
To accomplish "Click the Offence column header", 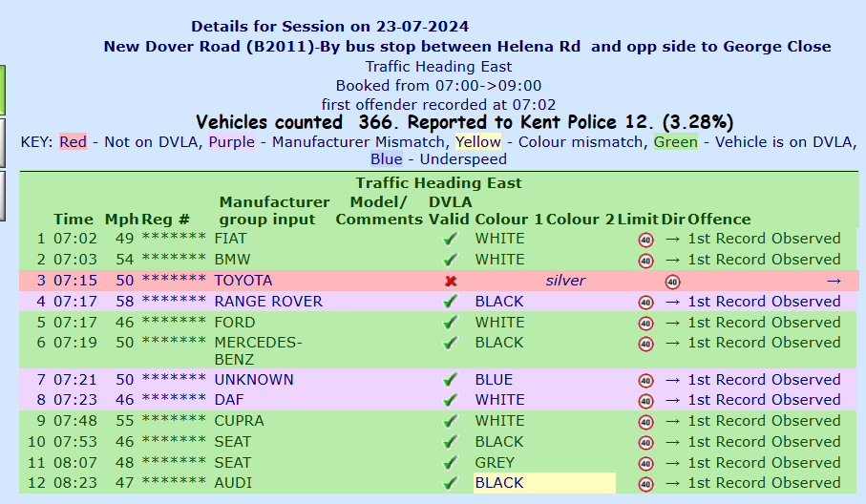I will [x=719, y=220].
